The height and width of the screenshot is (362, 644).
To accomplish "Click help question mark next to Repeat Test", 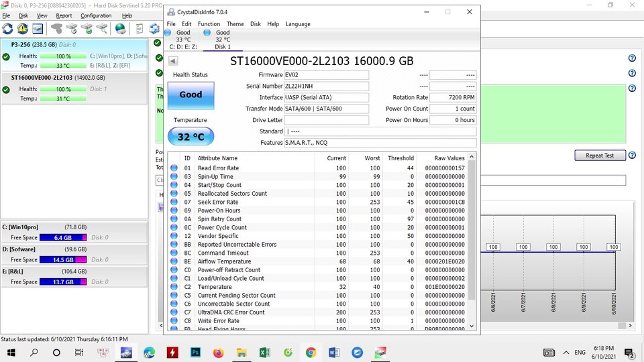I will click(632, 155).
